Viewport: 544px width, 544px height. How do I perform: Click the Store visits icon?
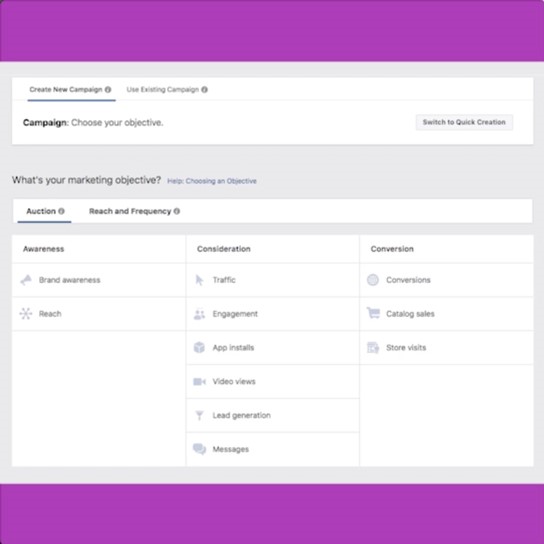pyautogui.click(x=373, y=347)
